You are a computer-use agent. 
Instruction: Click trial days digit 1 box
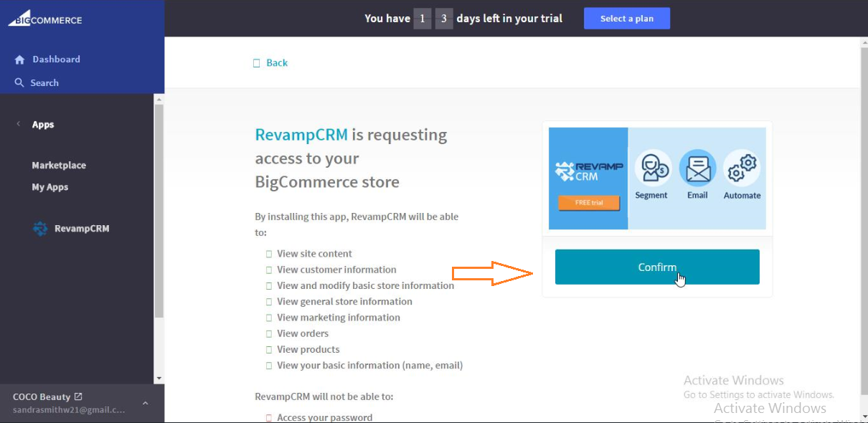(422, 19)
